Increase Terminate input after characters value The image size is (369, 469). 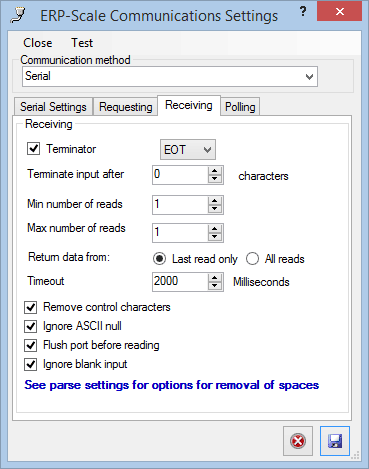[x=215, y=171]
